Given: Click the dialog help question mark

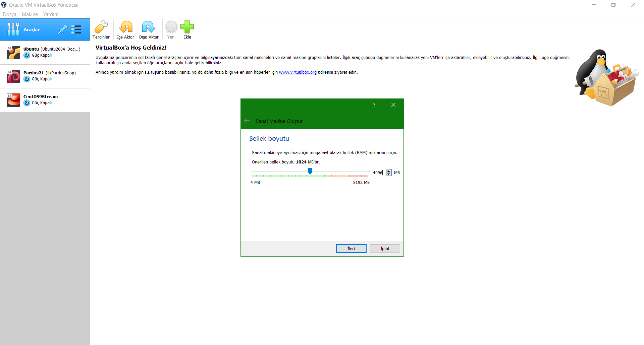Looking at the screenshot, I should click(374, 105).
